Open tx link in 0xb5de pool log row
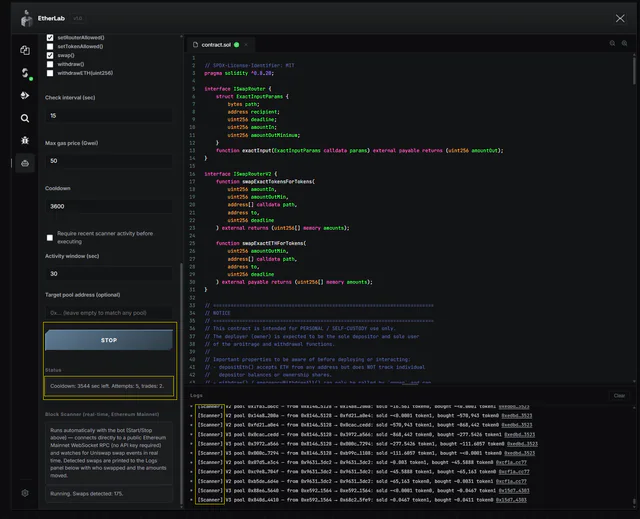The height and width of the screenshot is (519, 640). click(511, 481)
